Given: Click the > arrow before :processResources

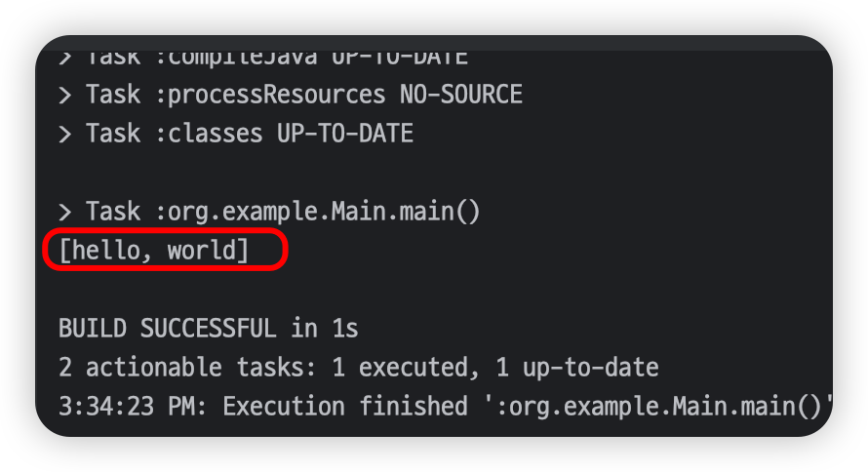Looking at the screenshot, I should 65,95.
